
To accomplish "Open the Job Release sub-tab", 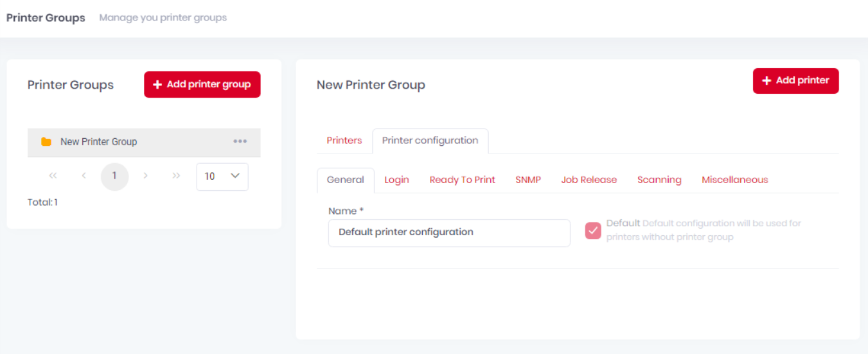I will point(589,180).
